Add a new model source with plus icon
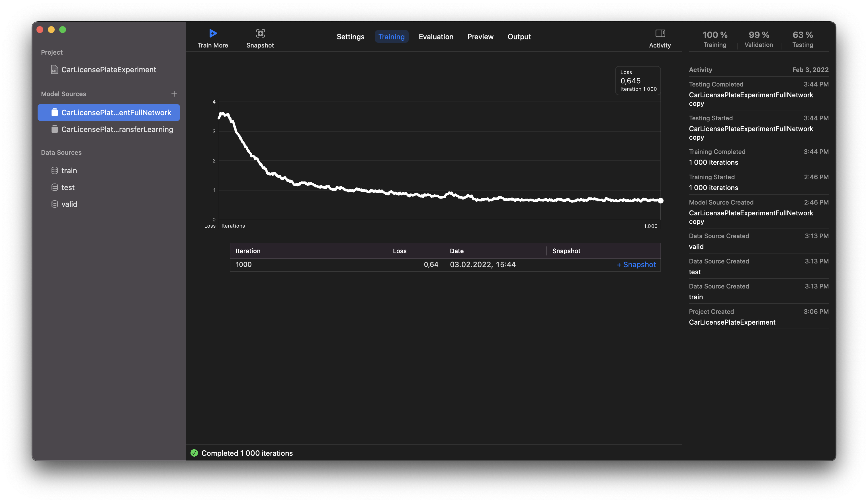This screenshot has height=503, width=868. pos(174,94)
